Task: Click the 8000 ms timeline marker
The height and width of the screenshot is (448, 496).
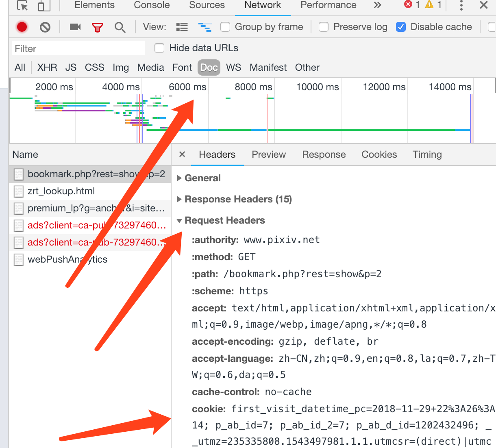Action: (x=253, y=87)
